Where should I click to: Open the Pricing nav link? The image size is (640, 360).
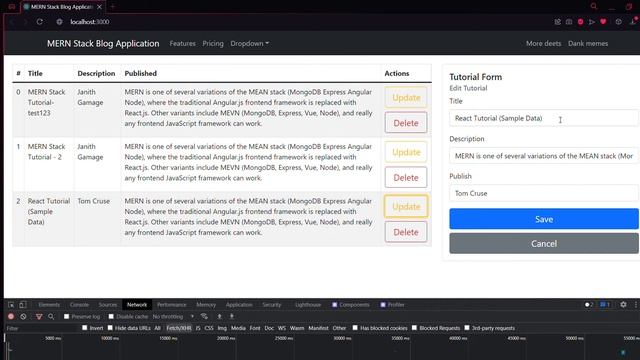point(213,43)
